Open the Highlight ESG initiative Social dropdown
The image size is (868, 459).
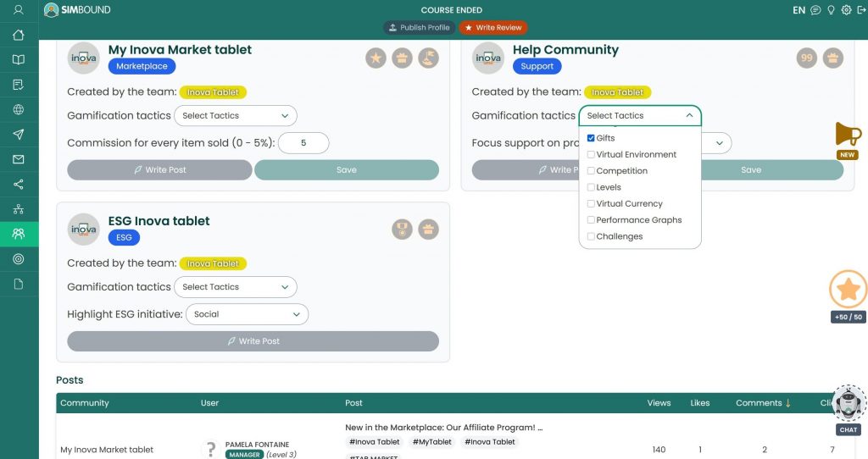247,314
